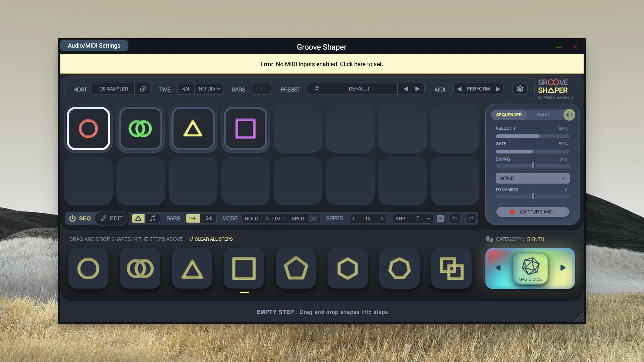Toggle the SEQ power button
The width and height of the screenshot is (644, 362).
73,218
